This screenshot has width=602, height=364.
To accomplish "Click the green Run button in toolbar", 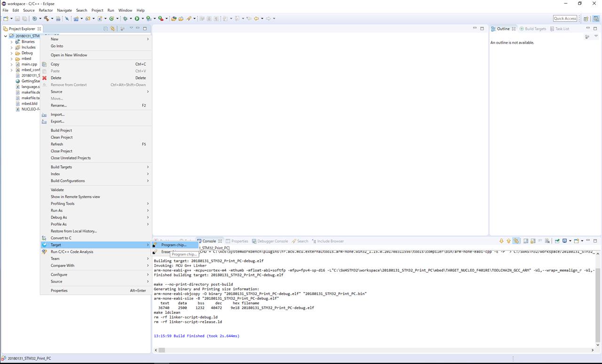I will pos(137,18).
